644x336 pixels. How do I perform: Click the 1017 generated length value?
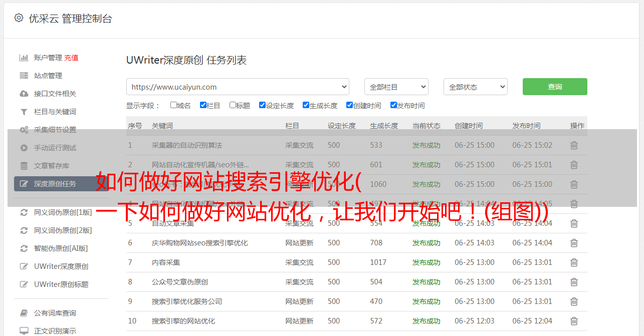click(x=378, y=262)
